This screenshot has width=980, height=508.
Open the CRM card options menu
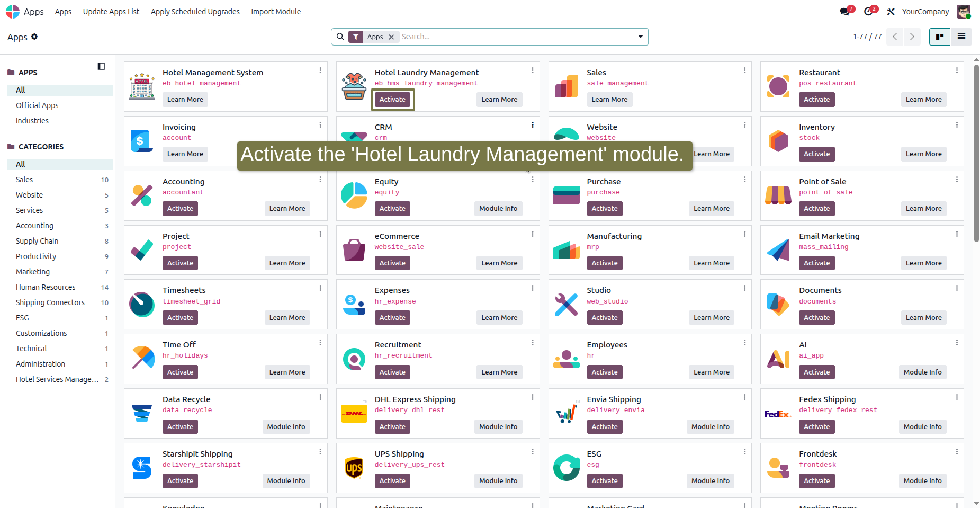coord(533,125)
